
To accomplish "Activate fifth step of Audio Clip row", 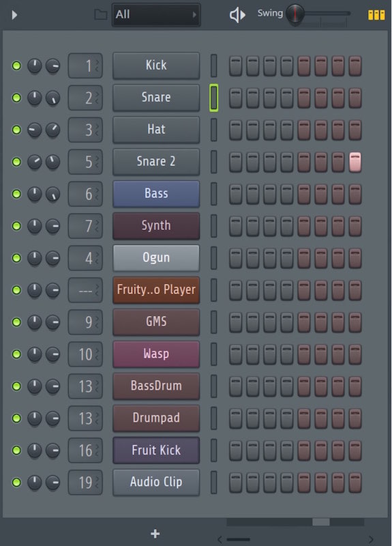I will [x=303, y=483].
